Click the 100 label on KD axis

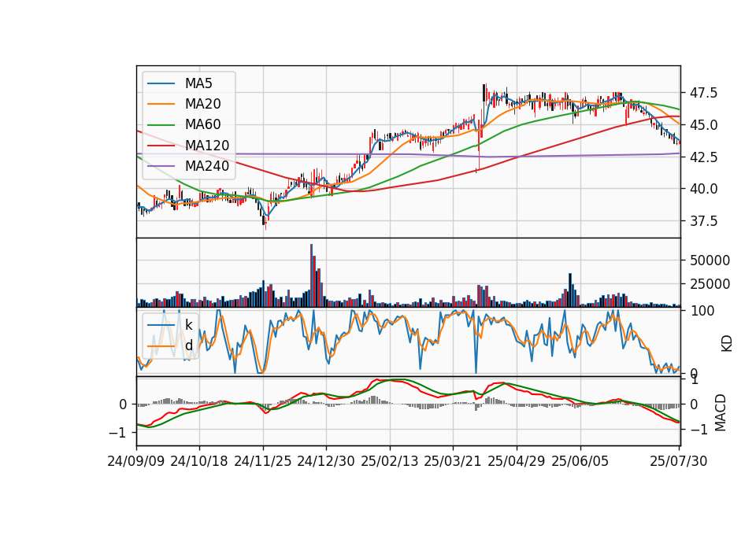click(702, 311)
